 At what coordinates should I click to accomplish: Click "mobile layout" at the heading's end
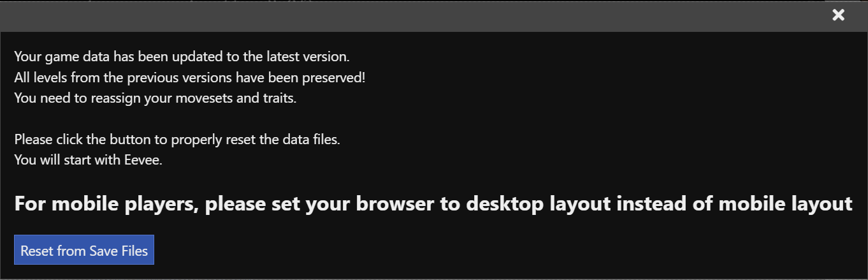pyautogui.click(x=785, y=204)
